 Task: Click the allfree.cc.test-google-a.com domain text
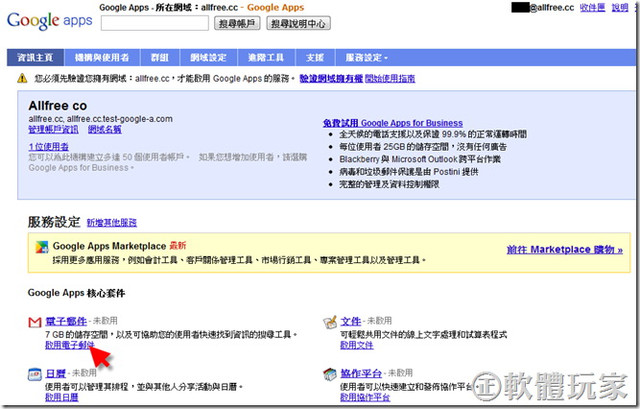click(x=120, y=119)
